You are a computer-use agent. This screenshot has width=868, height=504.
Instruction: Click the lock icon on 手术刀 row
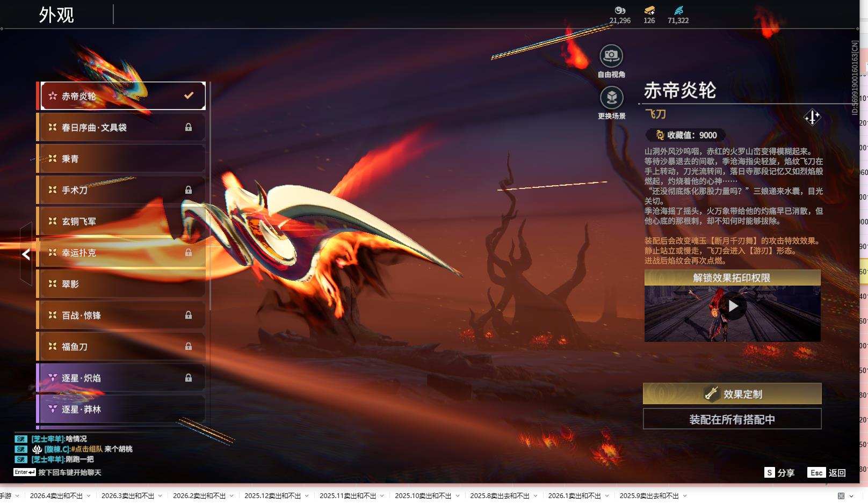pos(189,190)
